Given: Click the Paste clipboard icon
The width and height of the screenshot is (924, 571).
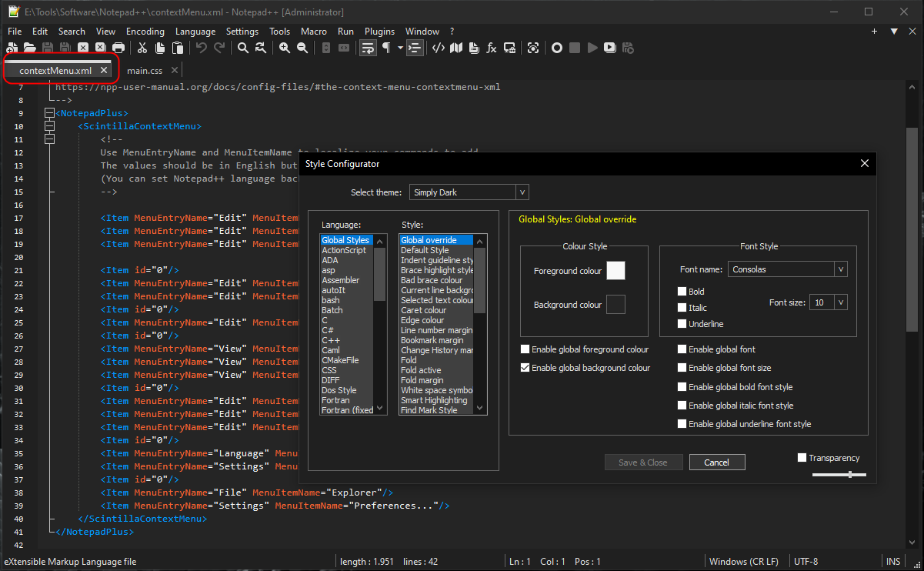Looking at the screenshot, I should (178, 48).
